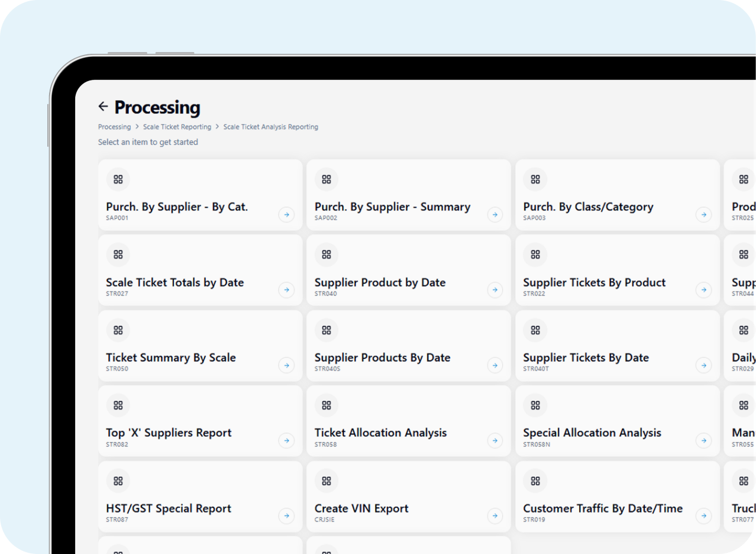756x554 pixels.
Task: Select the Scale Ticket Totals by Date title
Action: coord(175,282)
